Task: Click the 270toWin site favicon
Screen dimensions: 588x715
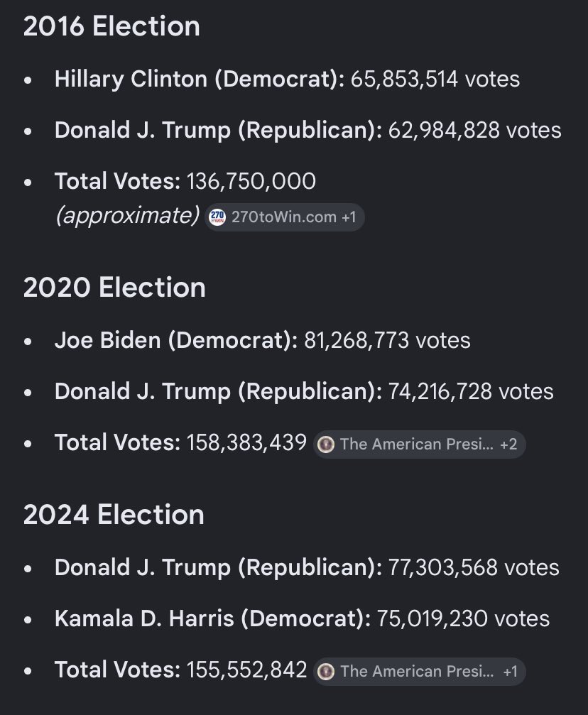Action: pos(217,217)
